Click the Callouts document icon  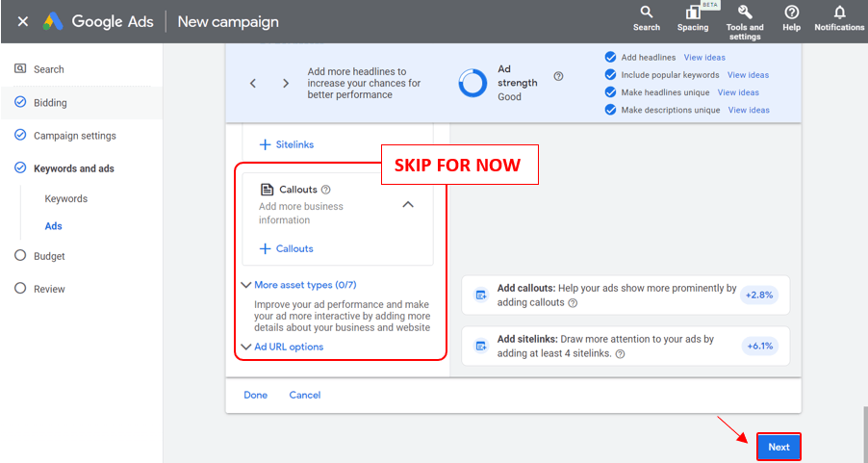[x=267, y=190]
